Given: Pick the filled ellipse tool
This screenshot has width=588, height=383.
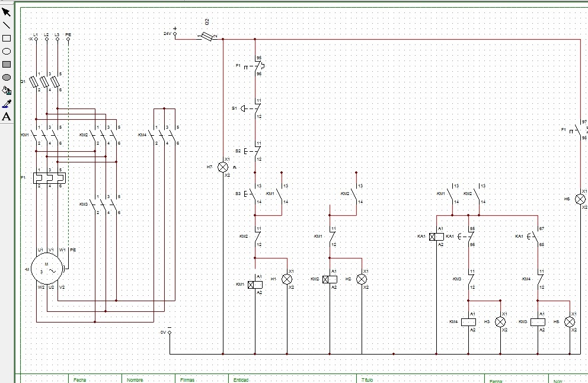Looking at the screenshot, I should tap(7, 77).
